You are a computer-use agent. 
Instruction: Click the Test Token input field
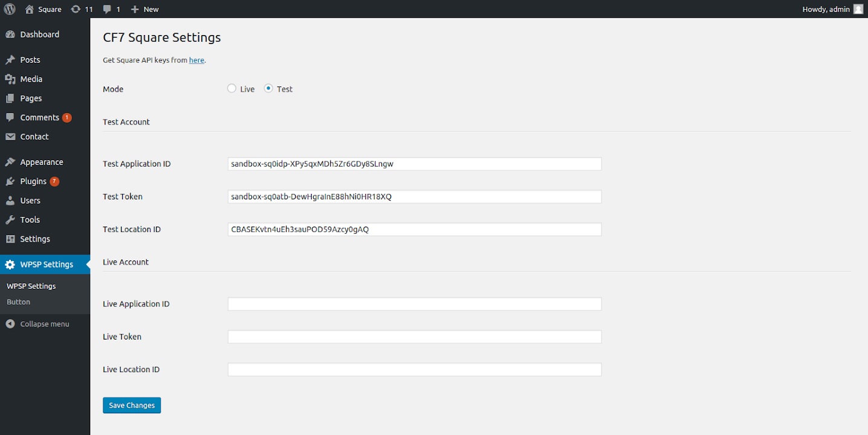pyautogui.click(x=414, y=197)
